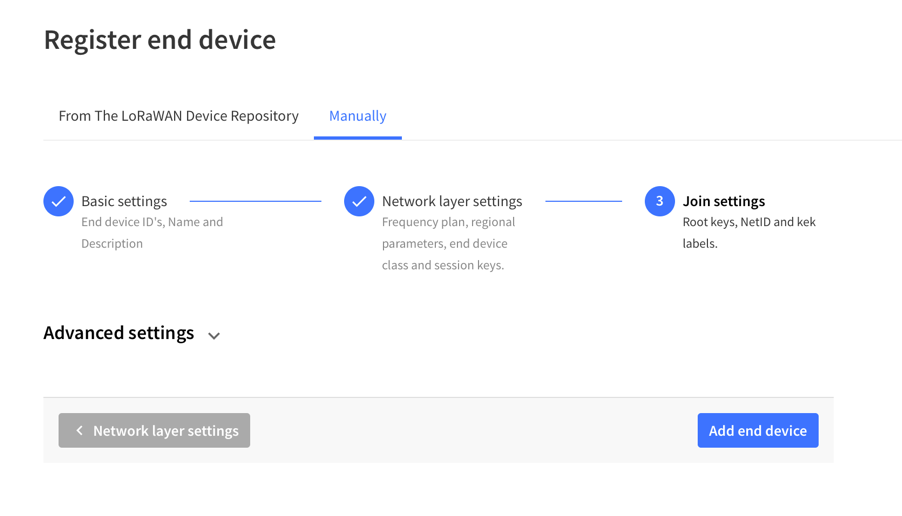Click the progress line before Join settings
Screen dimensions: 902x516
[583, 201]
